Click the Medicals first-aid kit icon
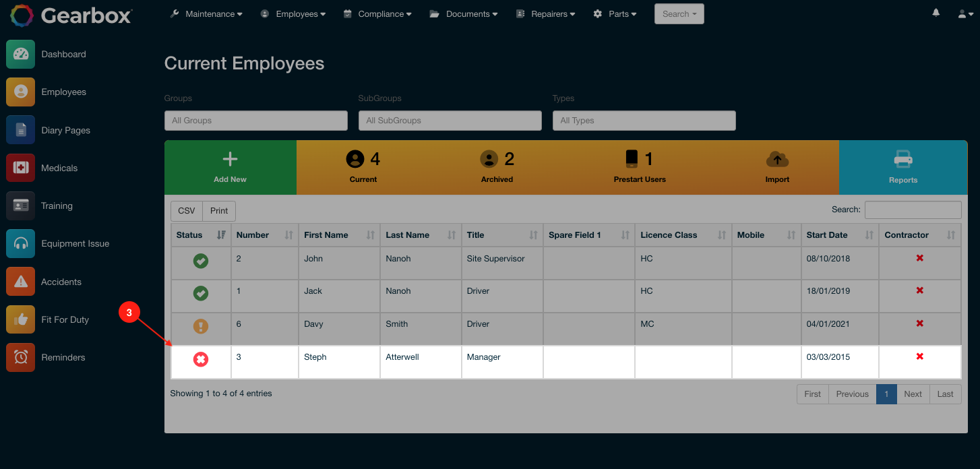980x469 pixels. [x=20, y=168]
